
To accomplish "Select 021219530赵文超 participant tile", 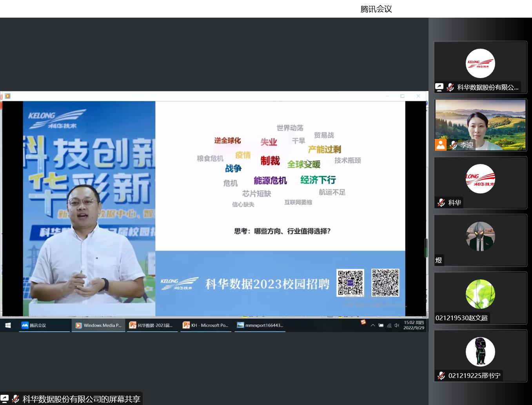I will 480,298.
